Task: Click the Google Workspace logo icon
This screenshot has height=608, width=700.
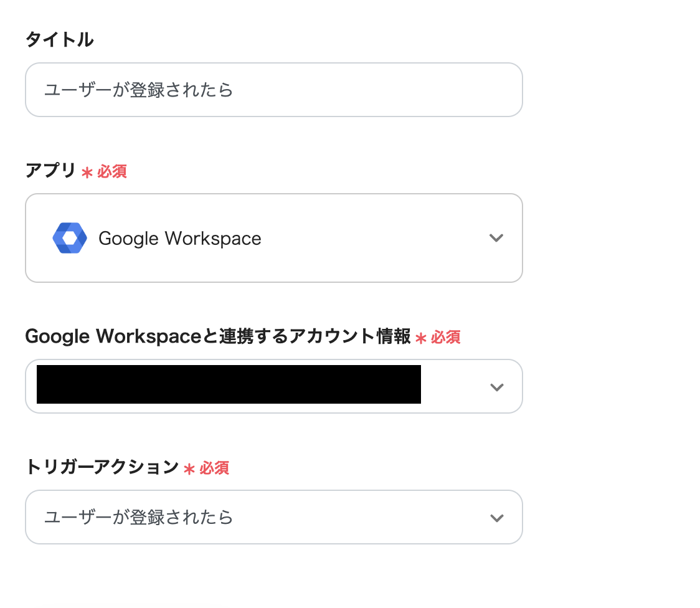Action: 70,238
